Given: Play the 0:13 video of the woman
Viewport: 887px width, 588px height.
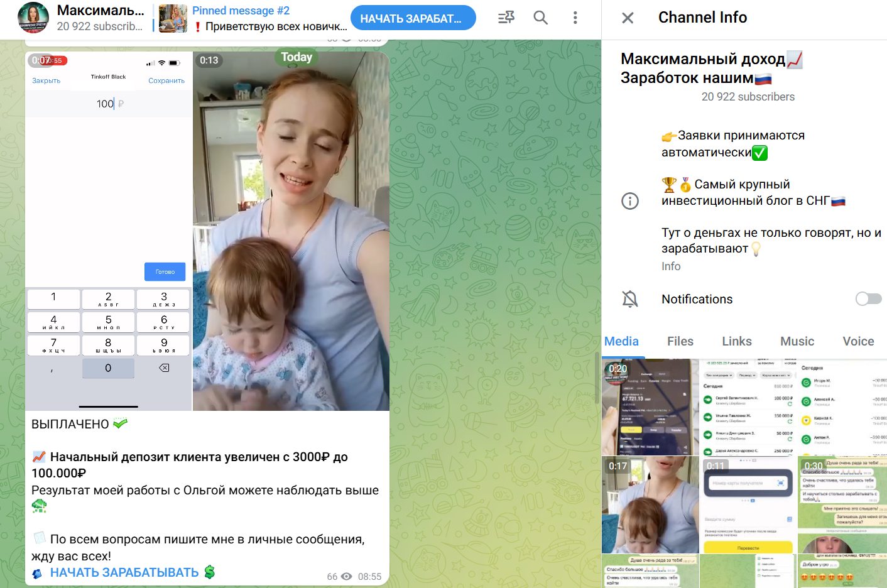Looking at the screenshot, I should point(291,231).
